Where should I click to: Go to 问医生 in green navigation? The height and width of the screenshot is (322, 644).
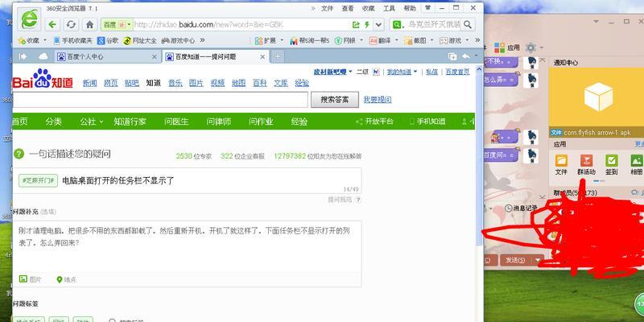176,122
